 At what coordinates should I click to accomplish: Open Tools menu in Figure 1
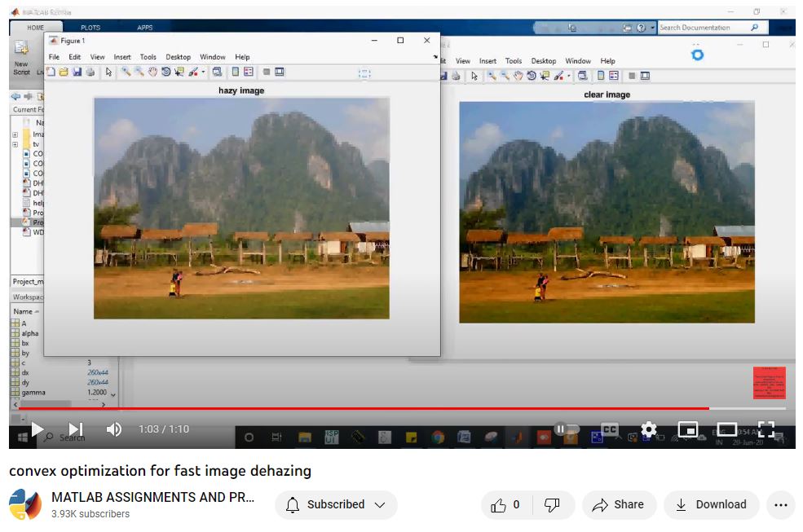tap(148, 57)
